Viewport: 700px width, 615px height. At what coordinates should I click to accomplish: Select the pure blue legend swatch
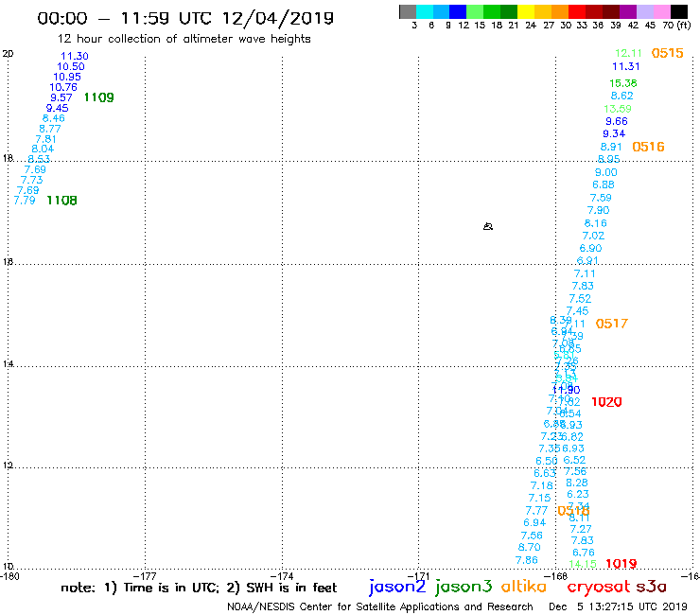[458, 11]
